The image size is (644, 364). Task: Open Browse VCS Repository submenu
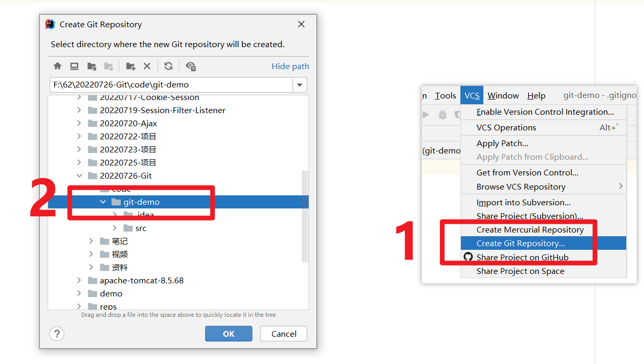544,186
